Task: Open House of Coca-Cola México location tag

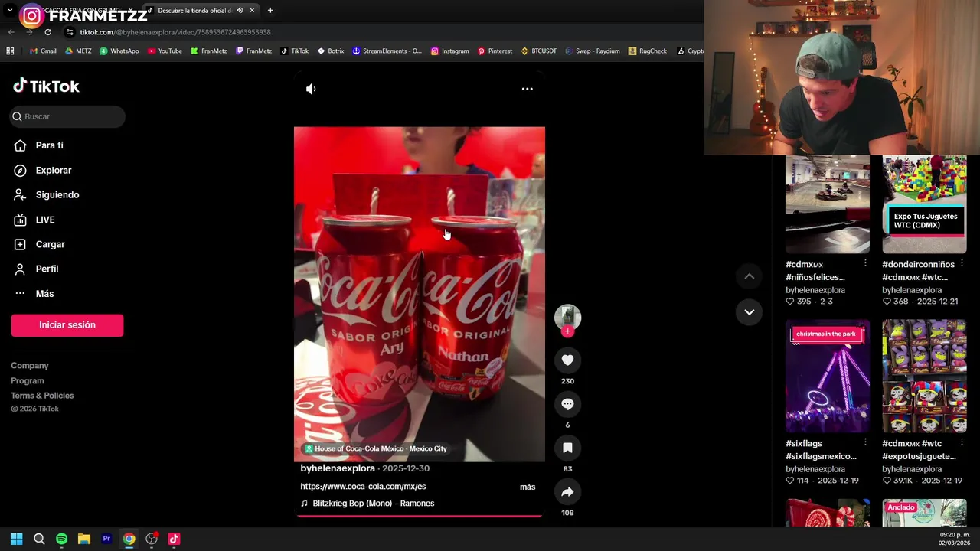Action: coord(376,448)
